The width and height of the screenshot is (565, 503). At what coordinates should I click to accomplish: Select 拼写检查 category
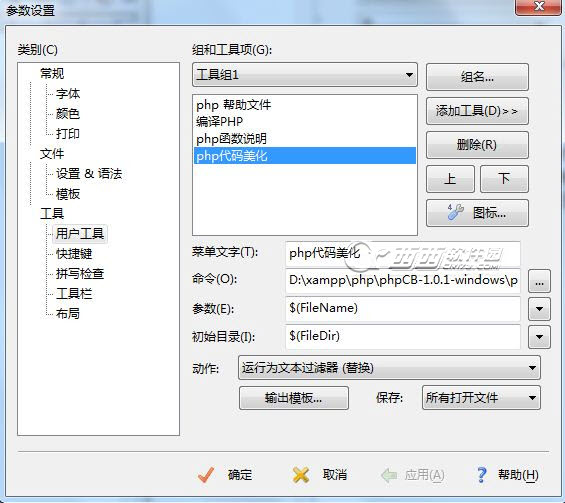coord(80,274)
